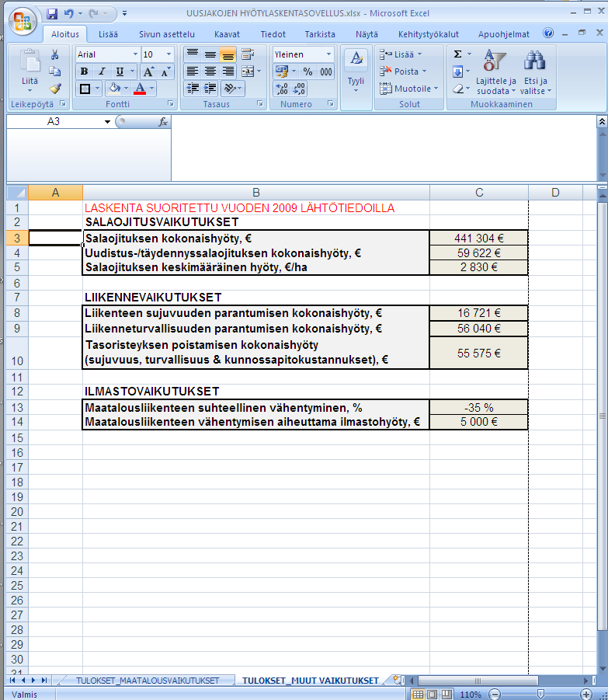Open the Kehitystyökalut ribbon tab
This screenshot has height=700, width=608.
(x=428, y=34)
